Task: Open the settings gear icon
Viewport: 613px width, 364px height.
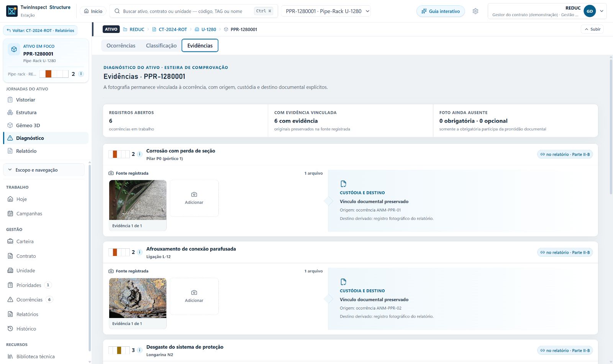Action: 475,11
